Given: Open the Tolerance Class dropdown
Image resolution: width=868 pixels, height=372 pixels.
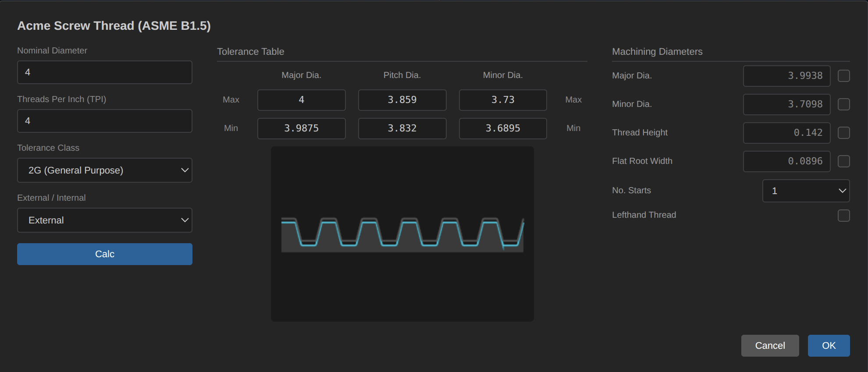Looking at the screenshot, I should click(x=105, y=170).
